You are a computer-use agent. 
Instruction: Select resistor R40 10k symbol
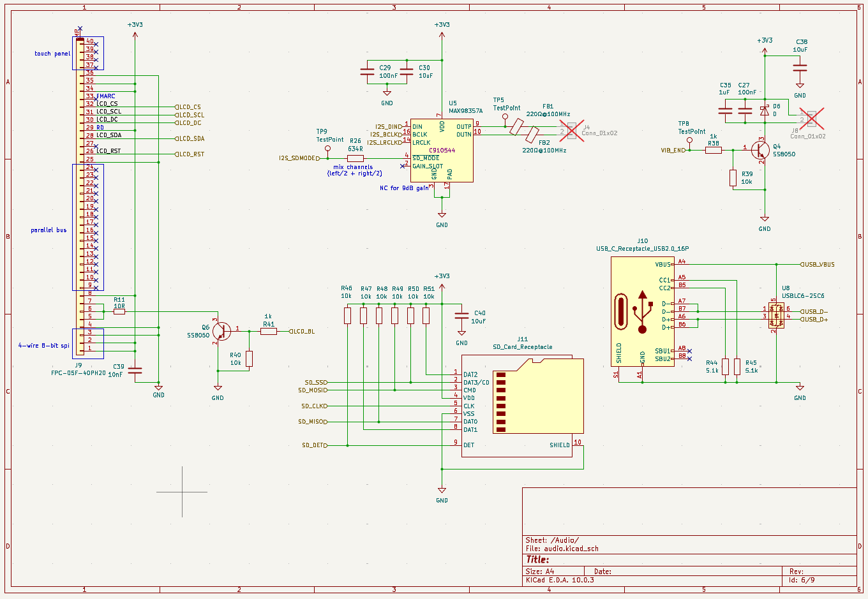click(249, 359)
